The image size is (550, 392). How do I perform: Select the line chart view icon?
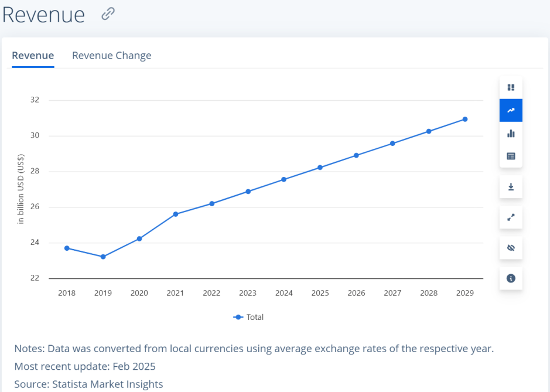pos(511,110)
